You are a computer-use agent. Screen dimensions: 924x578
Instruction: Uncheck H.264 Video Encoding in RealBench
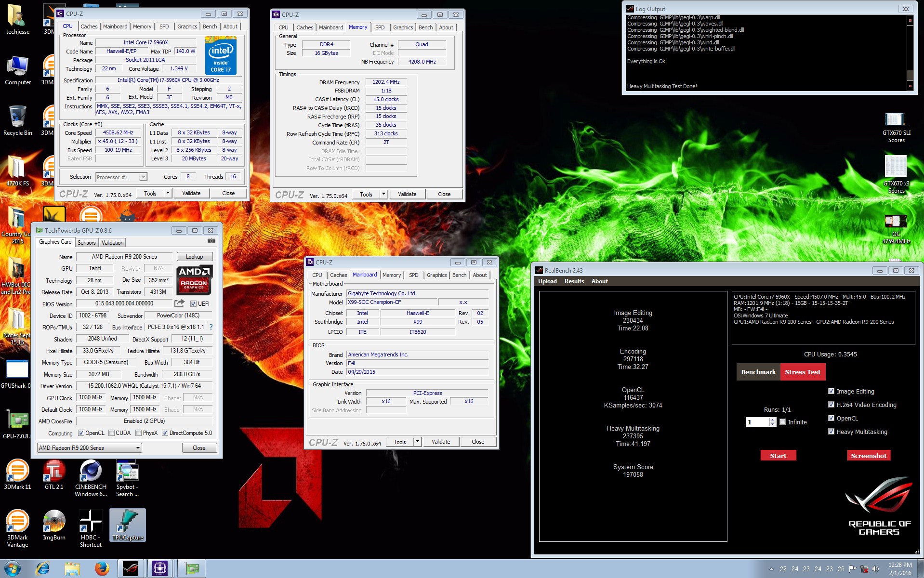point(831,405)
